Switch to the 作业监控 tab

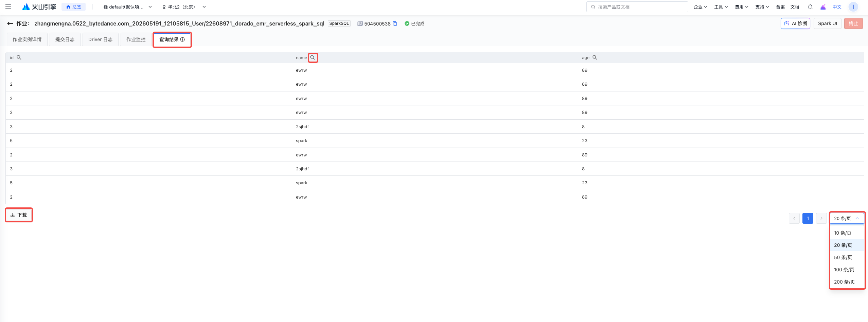[x=136, y=39]
